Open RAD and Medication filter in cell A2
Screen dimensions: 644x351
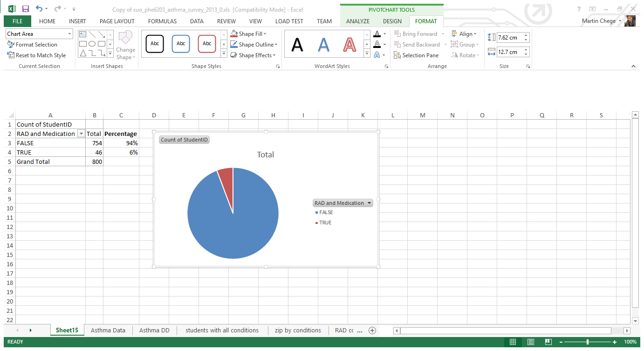click(81, 134)
